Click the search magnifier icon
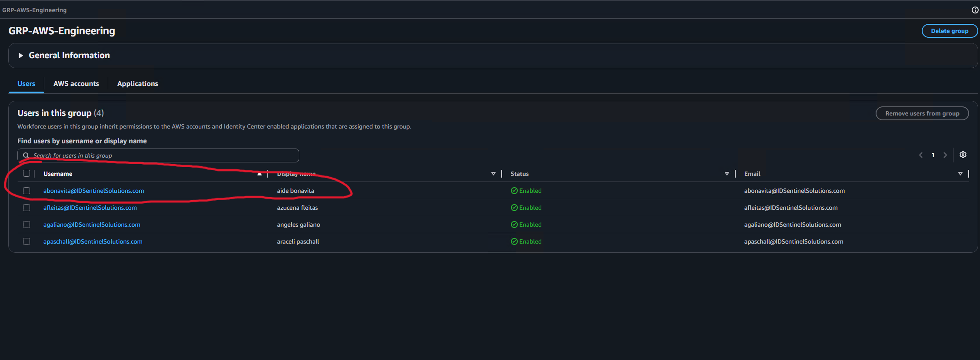The width and height of the screenshot is (980, 360). click(x=26, y=155)
